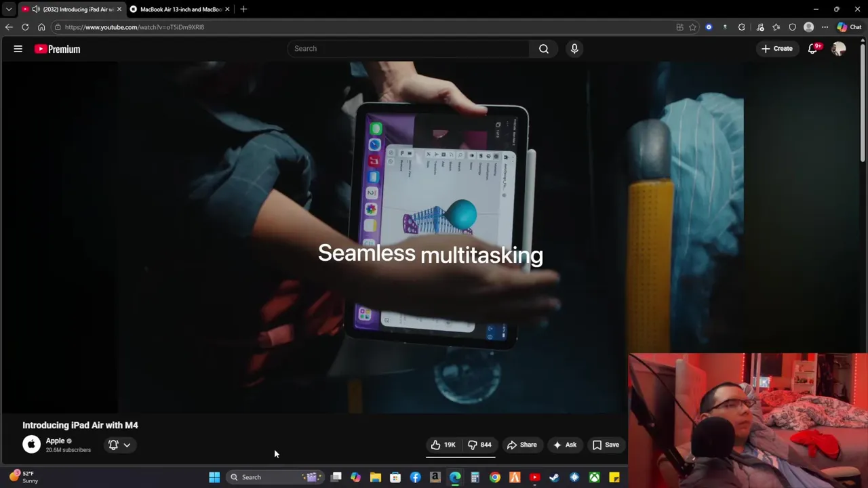
Task: Open the Windows Start menu
Action: pos(214,477)
